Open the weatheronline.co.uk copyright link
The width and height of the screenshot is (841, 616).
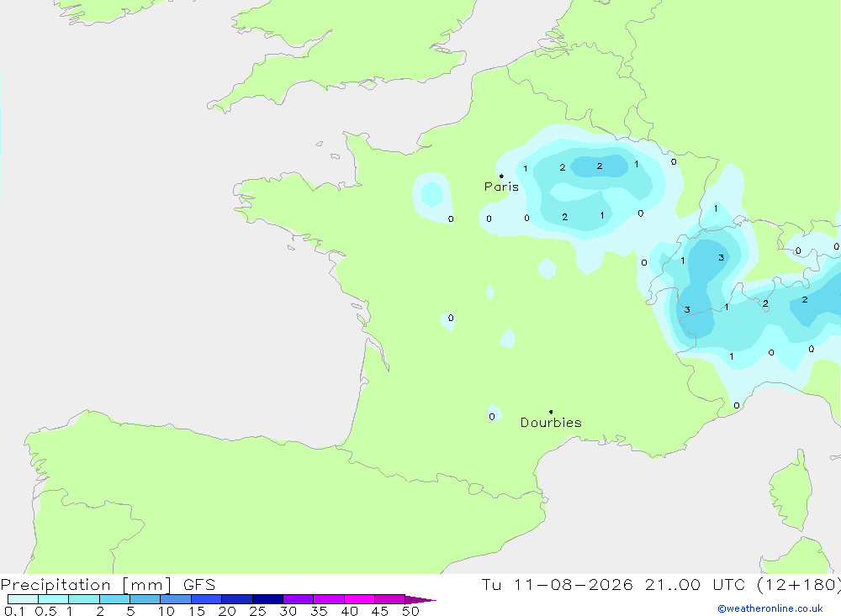click(x=770, y=608)
